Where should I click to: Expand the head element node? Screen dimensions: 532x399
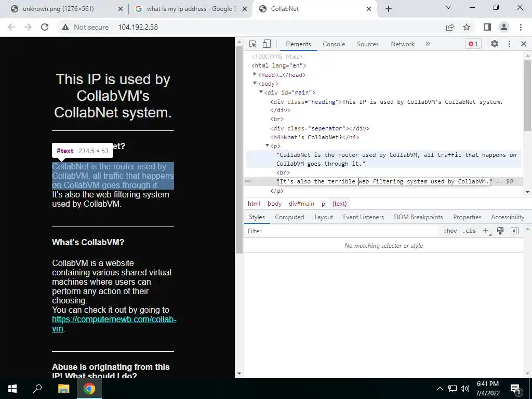(x=255, y=74)
